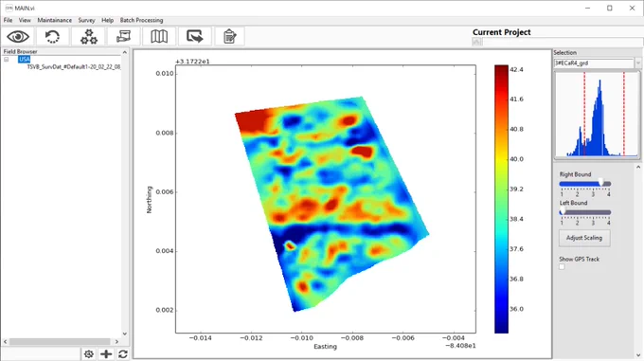644x361 pixels.
Task: Click the Adjust Scaling button
Action: click(x=584, y=238)
